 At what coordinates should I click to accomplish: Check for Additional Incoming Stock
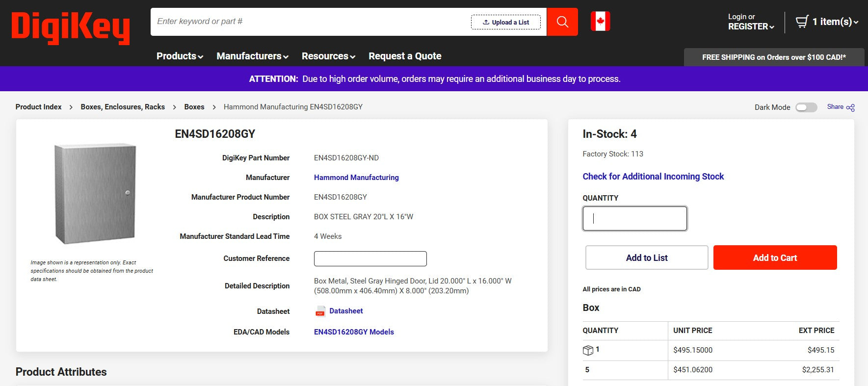653,177
